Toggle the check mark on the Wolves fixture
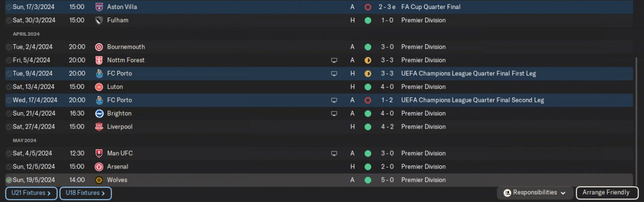This screenshot has height=202, width=644. (9, 180)
